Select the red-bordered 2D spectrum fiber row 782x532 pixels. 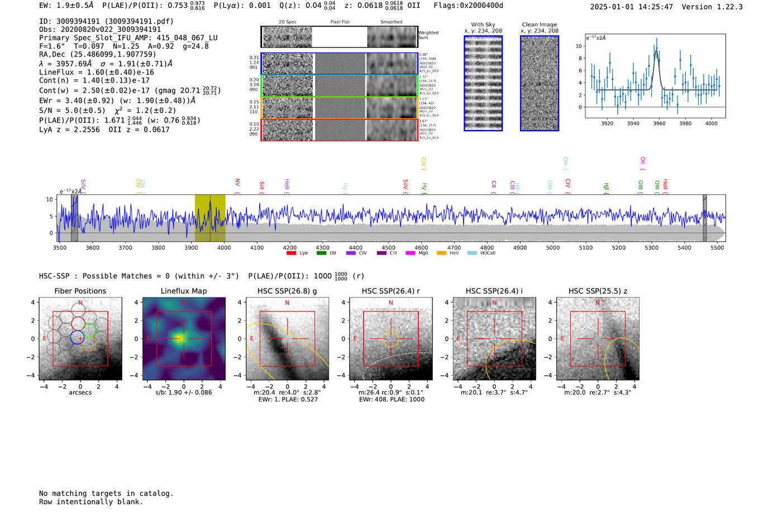pos(340,130)
